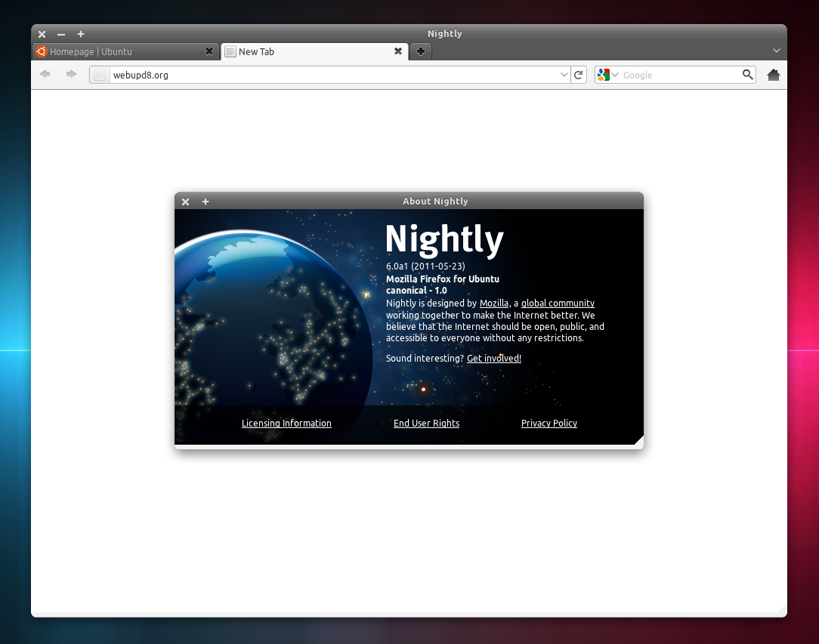Image resolution: width=819 pixels, height=644 pixels.
Task: Open the Google search engine selector
Action: pyautogui.click(x=607, y=75)
